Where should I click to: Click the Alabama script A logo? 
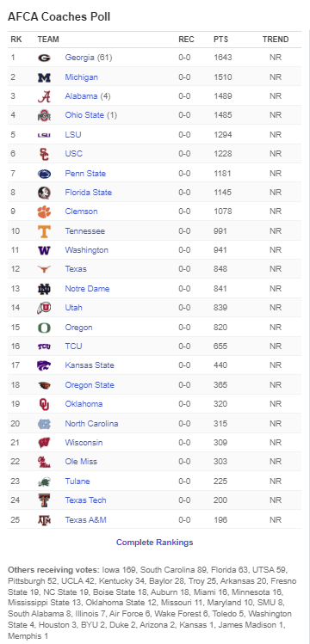click(x=44, y=96)
